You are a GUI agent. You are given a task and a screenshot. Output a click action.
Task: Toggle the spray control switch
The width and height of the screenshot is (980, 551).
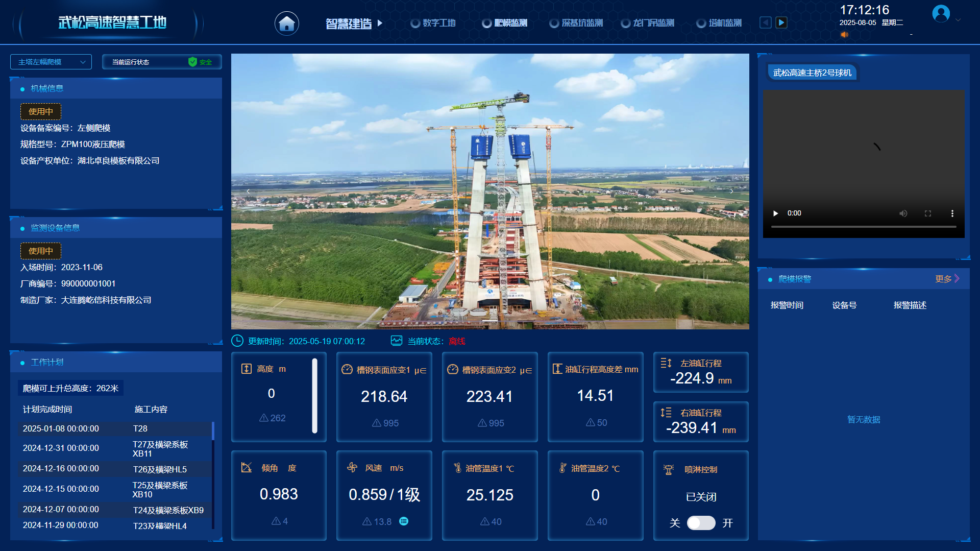(701, 523)
